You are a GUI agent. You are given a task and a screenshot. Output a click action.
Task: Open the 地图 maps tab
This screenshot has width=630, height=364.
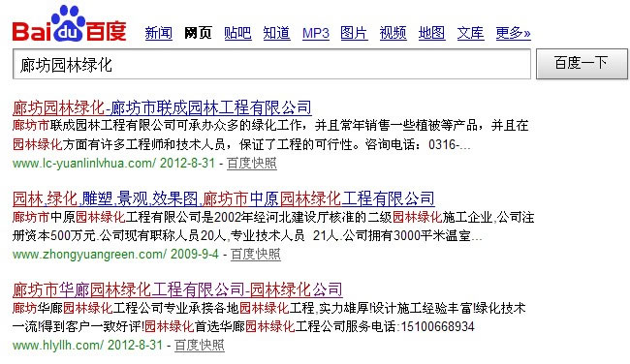click(x=431, y=33)
